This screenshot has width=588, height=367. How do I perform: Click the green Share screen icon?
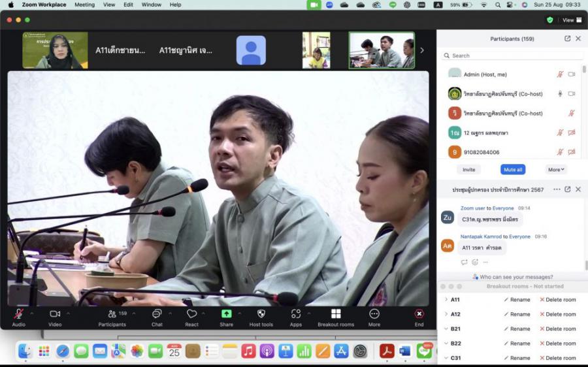(x=226, y=314)
